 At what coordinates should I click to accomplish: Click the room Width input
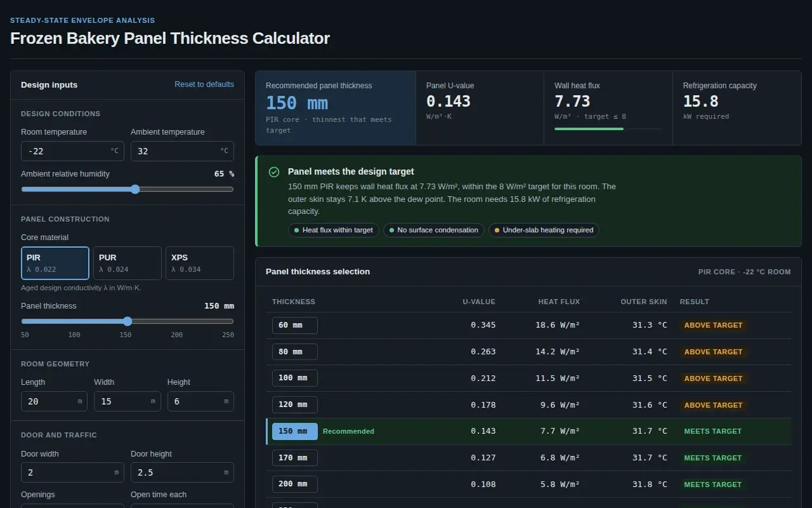coord(128,401)
